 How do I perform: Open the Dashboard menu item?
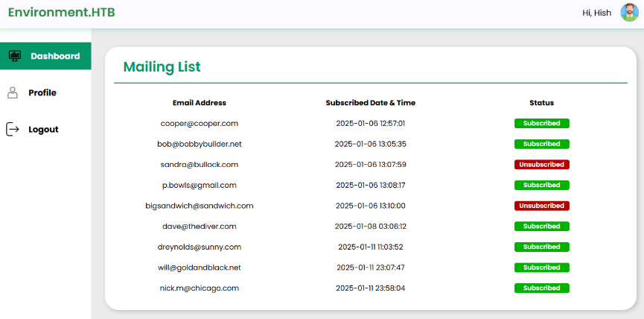[55, 56]
